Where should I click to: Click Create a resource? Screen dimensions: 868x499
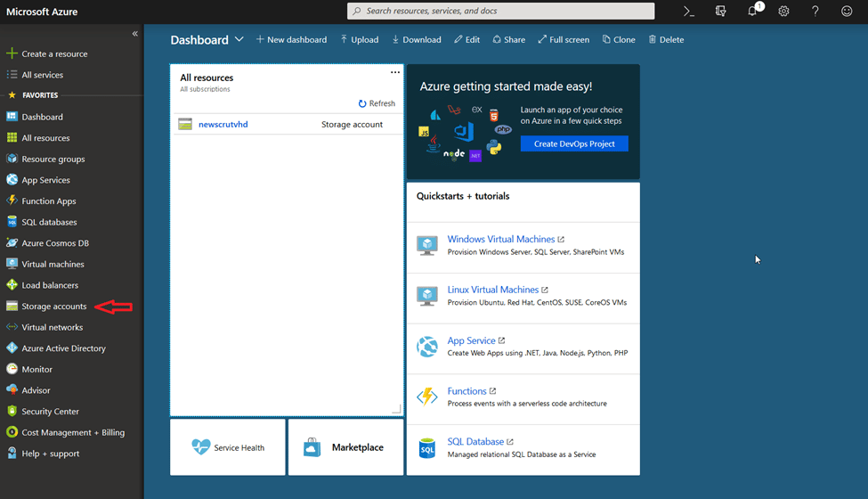54,53
